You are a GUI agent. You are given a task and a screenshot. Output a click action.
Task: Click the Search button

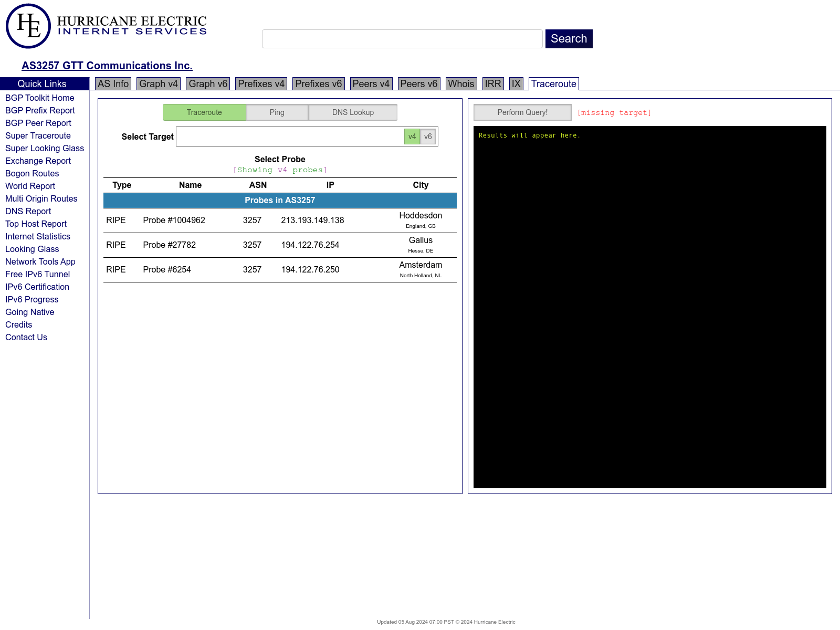[x=569, y=39]
